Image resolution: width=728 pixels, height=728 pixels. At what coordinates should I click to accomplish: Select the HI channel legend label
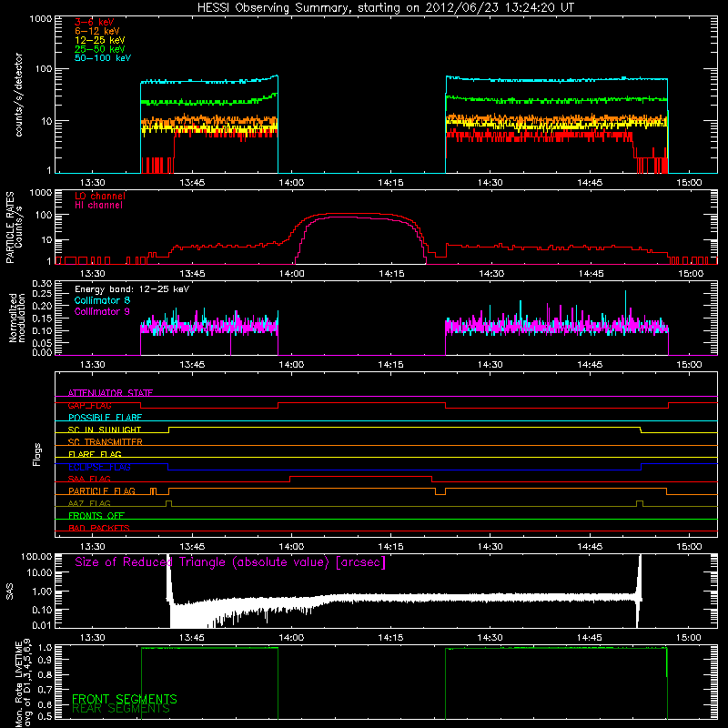(99, 206)
